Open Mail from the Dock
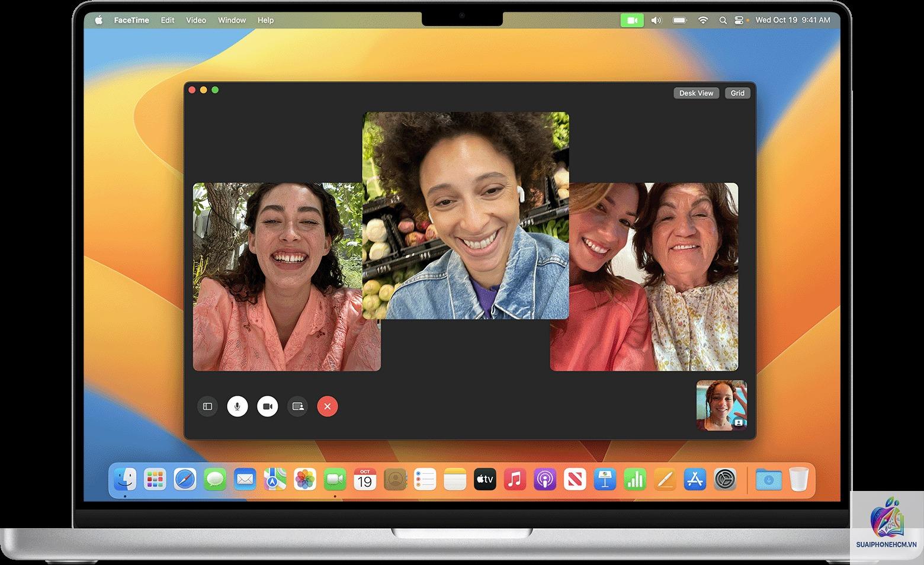This screenshot has width=924, height=565. pyautogui.click(x=245, y=479)
